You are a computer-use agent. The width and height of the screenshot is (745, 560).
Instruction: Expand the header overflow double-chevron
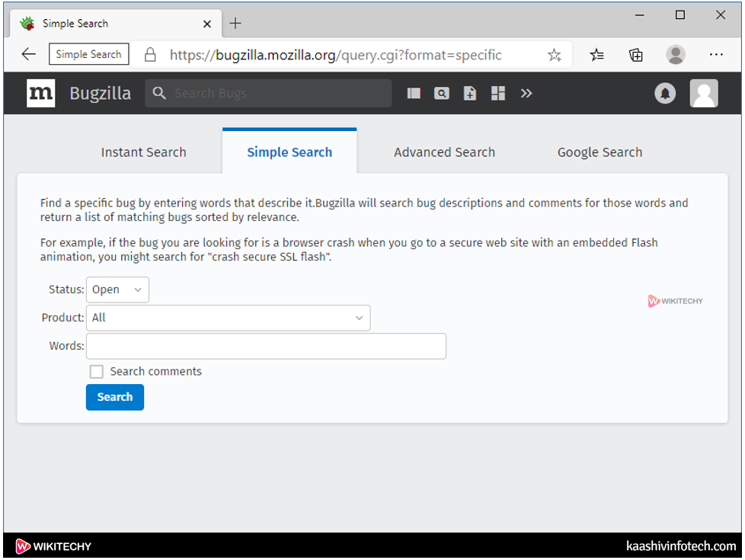[x=526, y=93]
